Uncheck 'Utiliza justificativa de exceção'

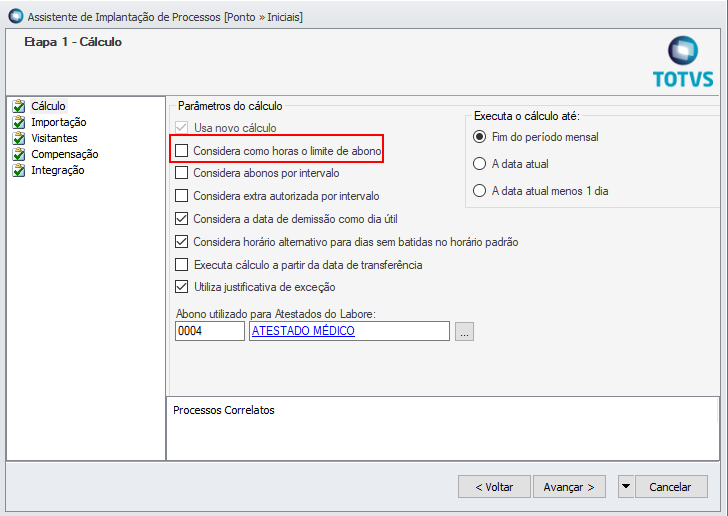(x=181, y=287)
